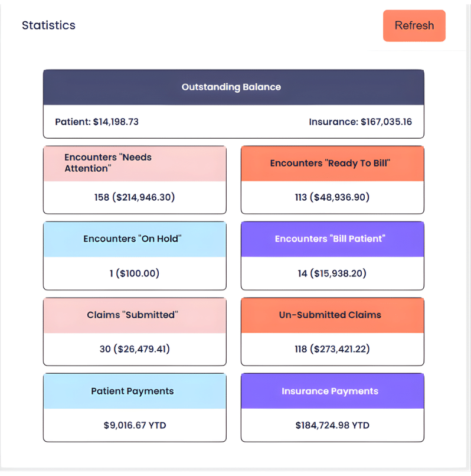The width and height of the screenshot is (471, 476).
Task: Click the 14 ($15,938.20) bill-patient total
Action: (332, 273)
